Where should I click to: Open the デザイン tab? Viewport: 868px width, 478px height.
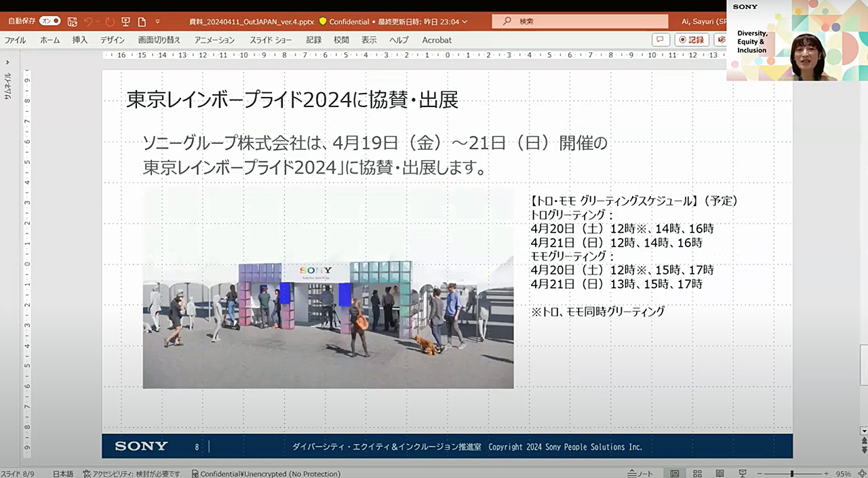click(113, 40)
